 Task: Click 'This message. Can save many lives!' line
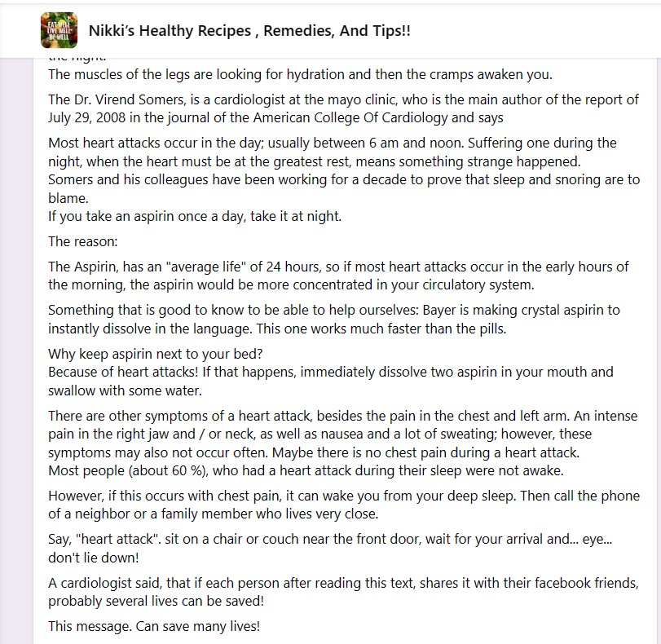pos(154,626)
